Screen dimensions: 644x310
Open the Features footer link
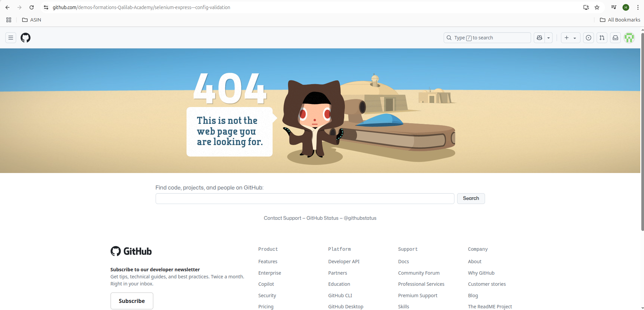tap(268, 262)
